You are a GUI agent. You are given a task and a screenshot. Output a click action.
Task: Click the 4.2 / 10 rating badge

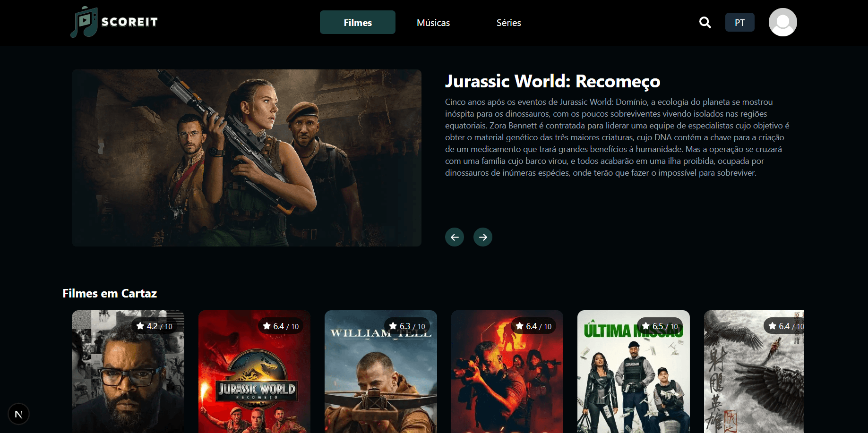154,326
